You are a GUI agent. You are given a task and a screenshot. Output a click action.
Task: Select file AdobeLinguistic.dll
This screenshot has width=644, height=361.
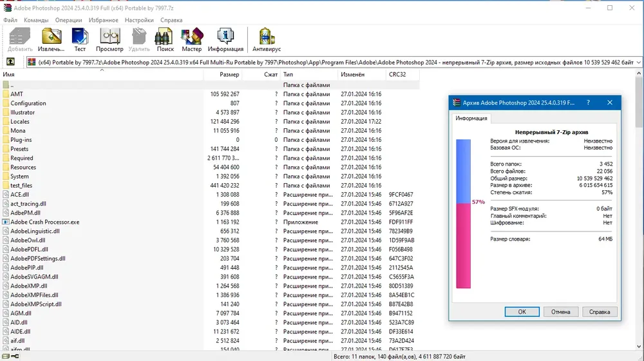coord(209,231)
